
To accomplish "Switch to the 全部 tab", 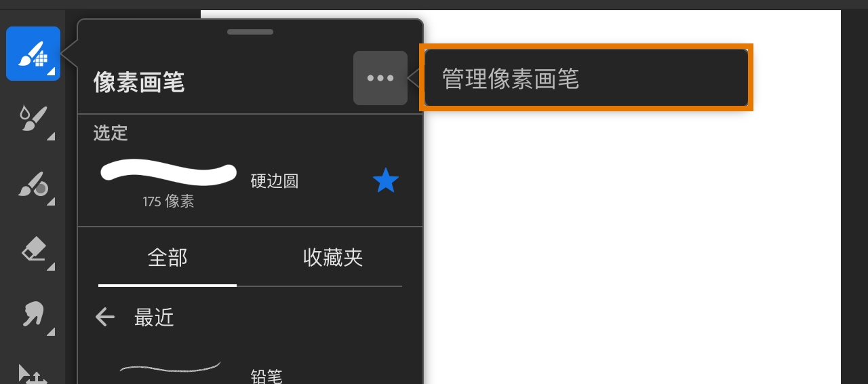I will (x=167, y=258).
